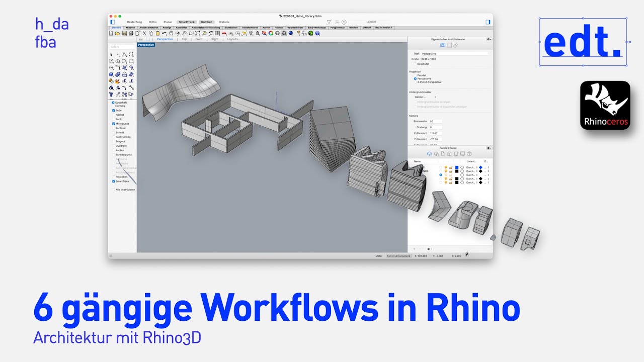644x362 pixels.
Task: Select the Text T tool in the left palette
Action: [x=111, y=94]
